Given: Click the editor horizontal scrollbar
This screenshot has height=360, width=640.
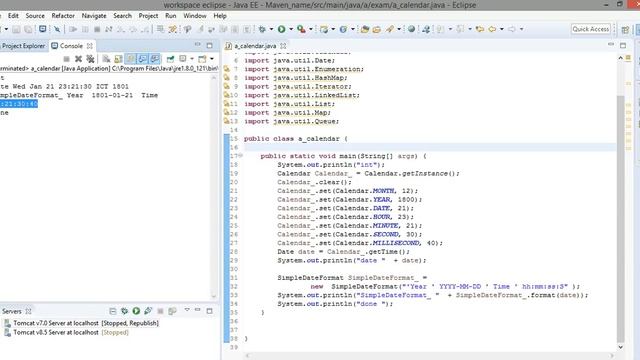Looking at the screenshot, I should coord(430,356).
